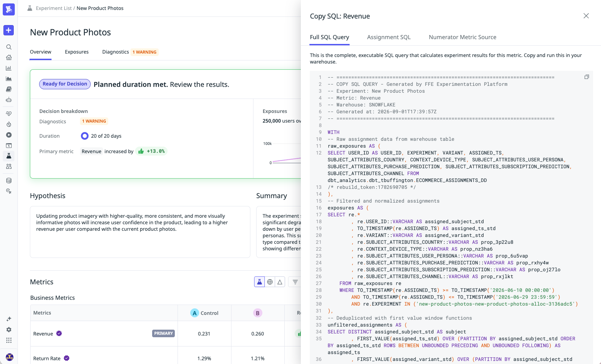601x364 pixels.
Task: Click the Datadog logo in sidebar
Action: (9, 9)
